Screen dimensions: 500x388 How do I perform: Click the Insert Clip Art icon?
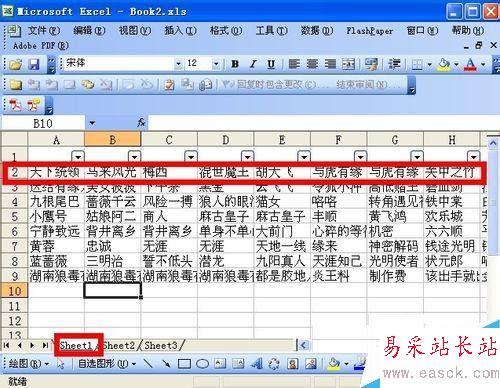coord(293,363)
